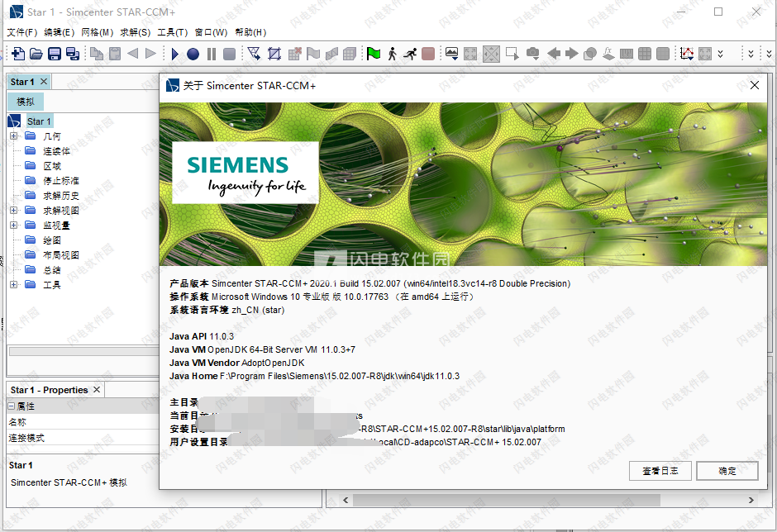Click the Pause bars icon

coord(212,54)
